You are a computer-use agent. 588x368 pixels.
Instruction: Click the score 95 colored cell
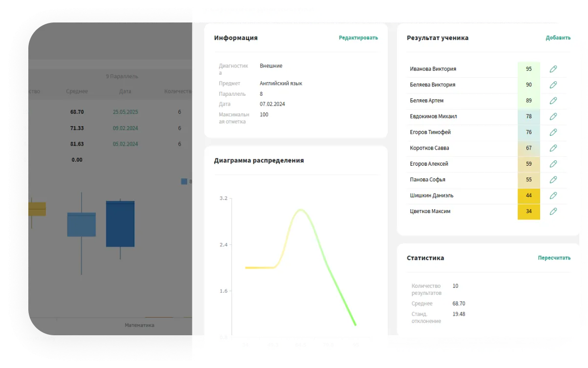click(x=528, y=69)
